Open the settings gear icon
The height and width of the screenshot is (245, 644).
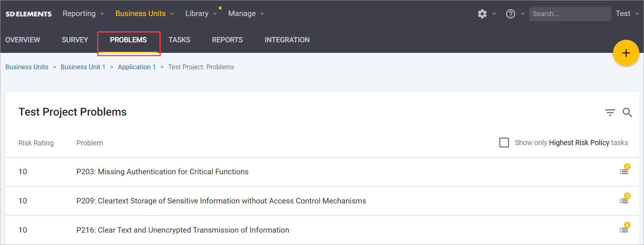point(482,14)
